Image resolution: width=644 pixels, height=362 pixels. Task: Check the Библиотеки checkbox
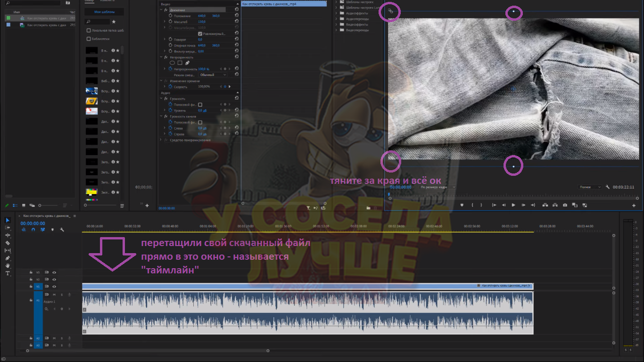coord(89,39)
